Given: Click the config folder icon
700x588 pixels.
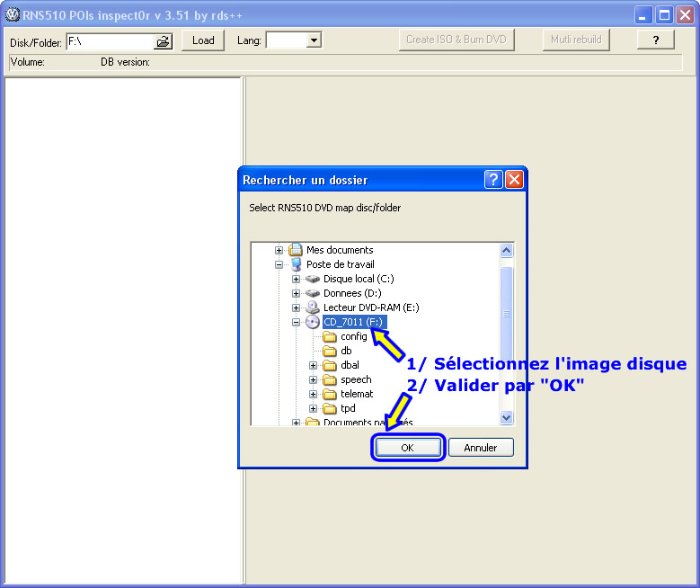Looking at the screenshot, I should coord(330,336).
